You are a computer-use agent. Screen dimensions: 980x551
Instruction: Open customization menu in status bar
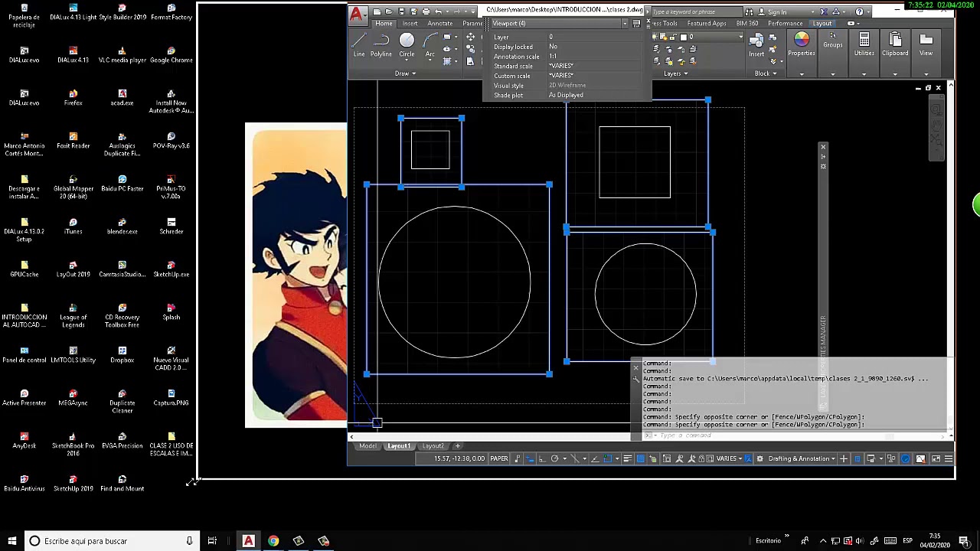click(x=949, y=458)
